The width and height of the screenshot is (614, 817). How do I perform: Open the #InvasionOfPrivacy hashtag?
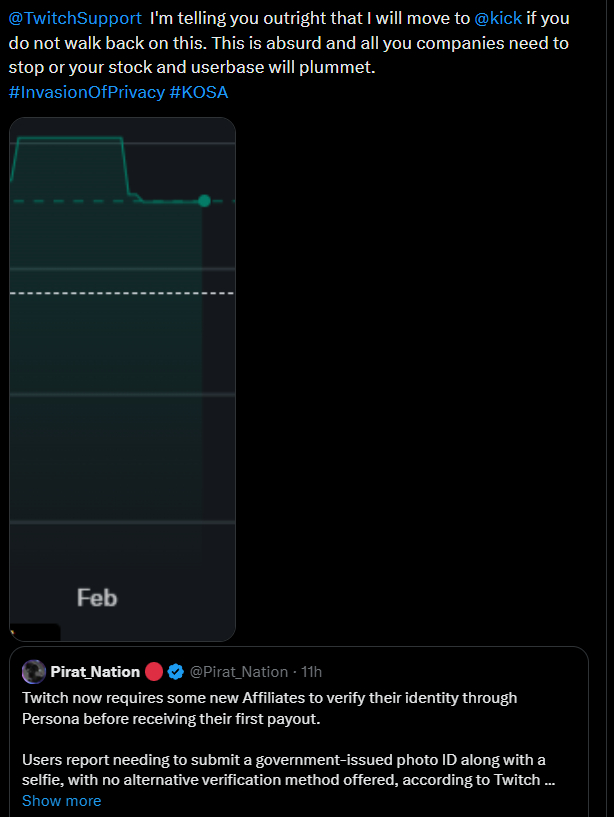[x=86, y=92]
